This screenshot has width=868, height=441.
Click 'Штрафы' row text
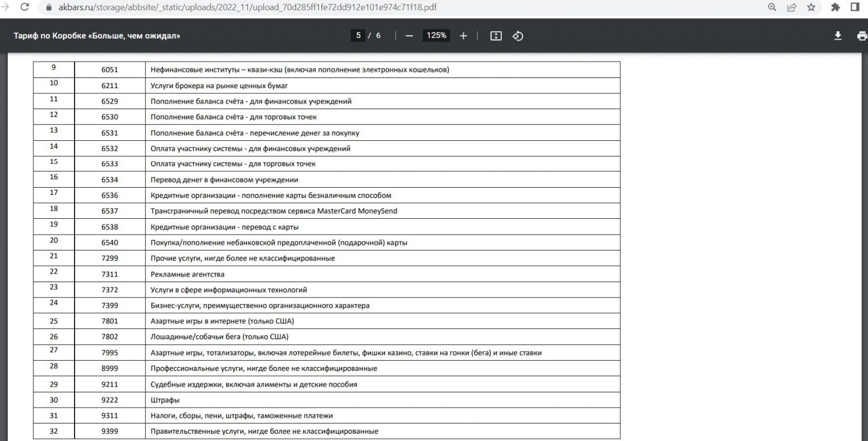[165, 400]
